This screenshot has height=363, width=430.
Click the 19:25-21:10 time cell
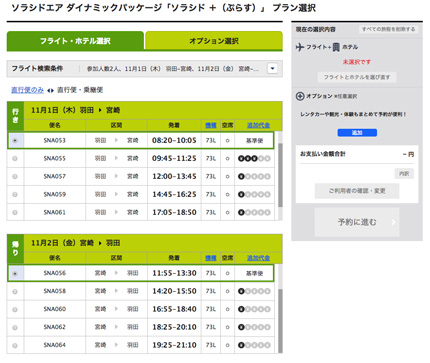tap(174, 346)
